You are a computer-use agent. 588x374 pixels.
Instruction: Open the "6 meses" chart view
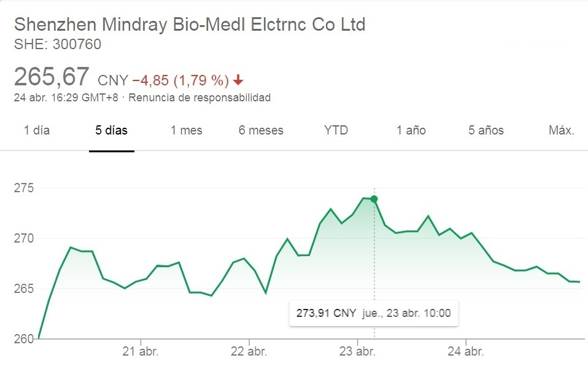click(x=261, y=130)
